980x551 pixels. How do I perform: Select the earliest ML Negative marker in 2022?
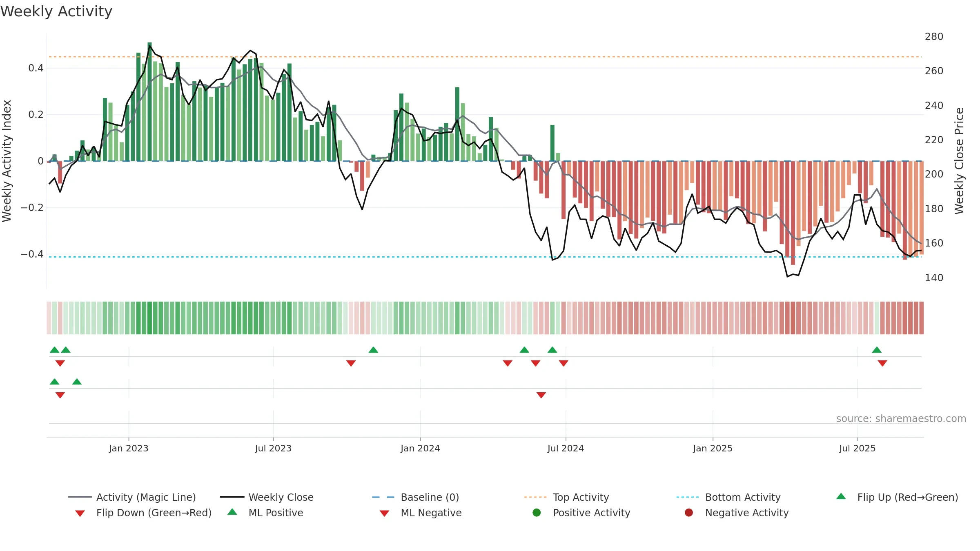[60, 395]
